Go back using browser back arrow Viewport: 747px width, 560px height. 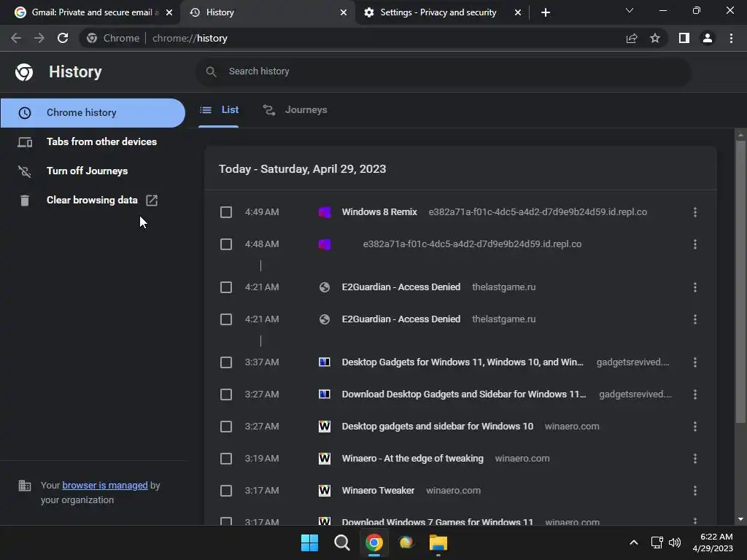pyautogui.click(x=16, y=38)
